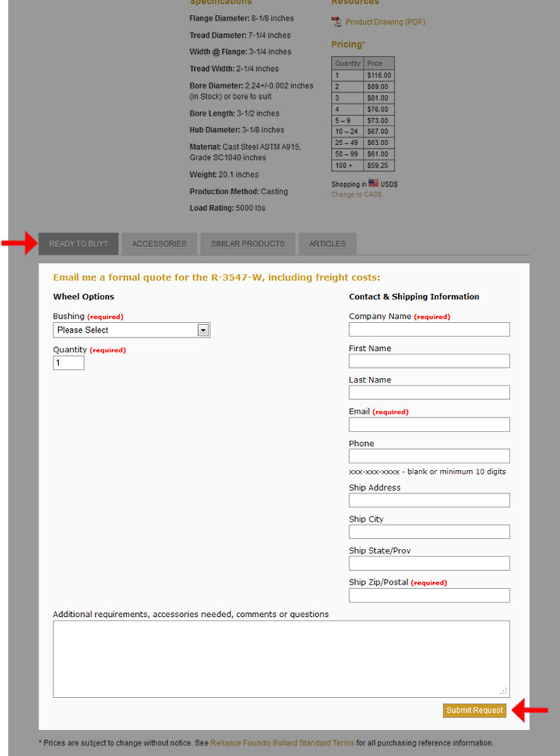Click the additional requirements comments textarea
The image size is (560, 756).
[x=281, y=659]
